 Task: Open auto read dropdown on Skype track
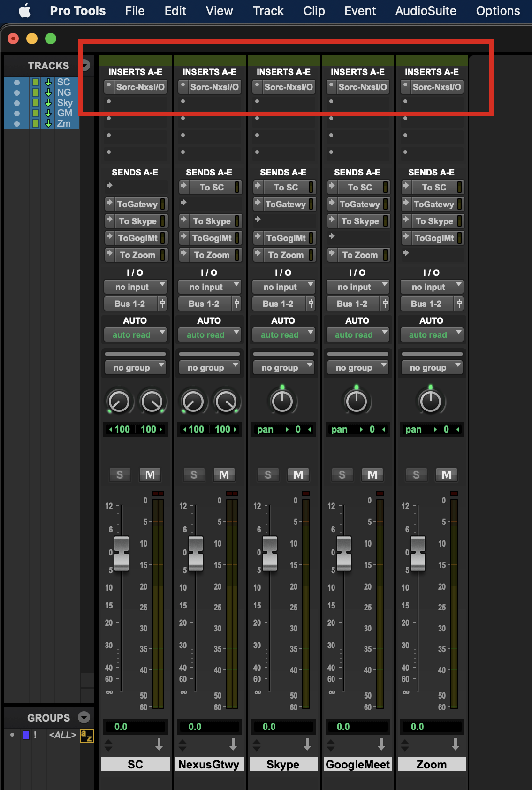(283, 334)
